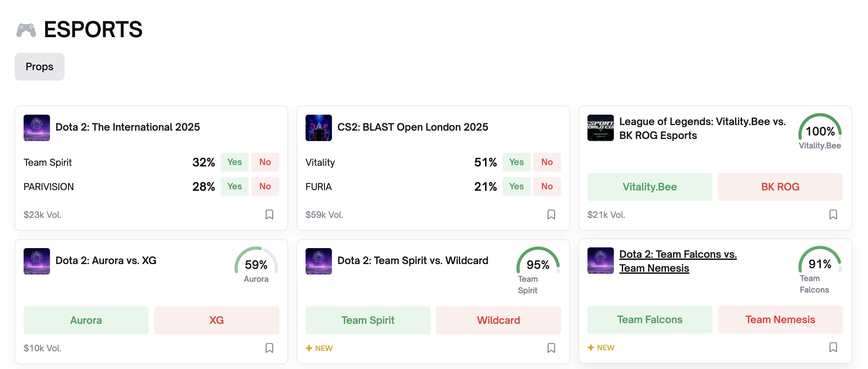Buy Yes on Team Spirit winning International
This screenshot has height=369, width=868.
click(x=235, y=162)
